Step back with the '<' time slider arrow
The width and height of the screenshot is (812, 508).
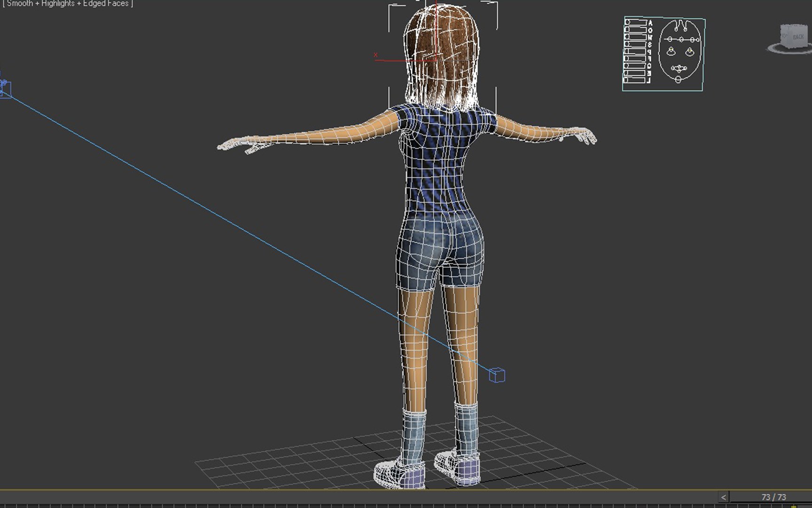pos(724,497)
